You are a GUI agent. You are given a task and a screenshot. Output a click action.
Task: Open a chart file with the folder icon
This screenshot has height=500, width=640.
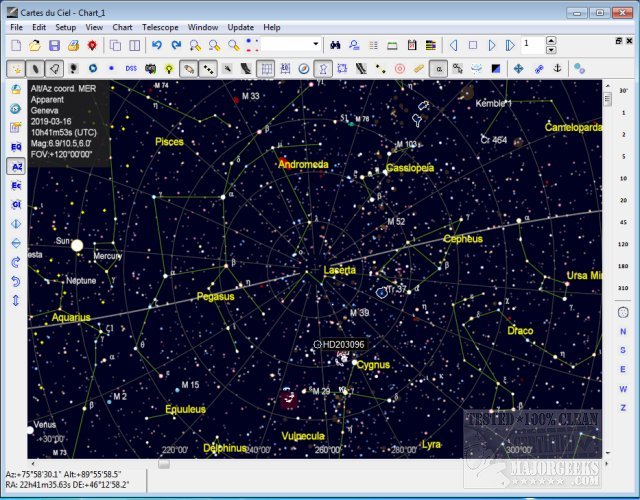pos(35,45)
